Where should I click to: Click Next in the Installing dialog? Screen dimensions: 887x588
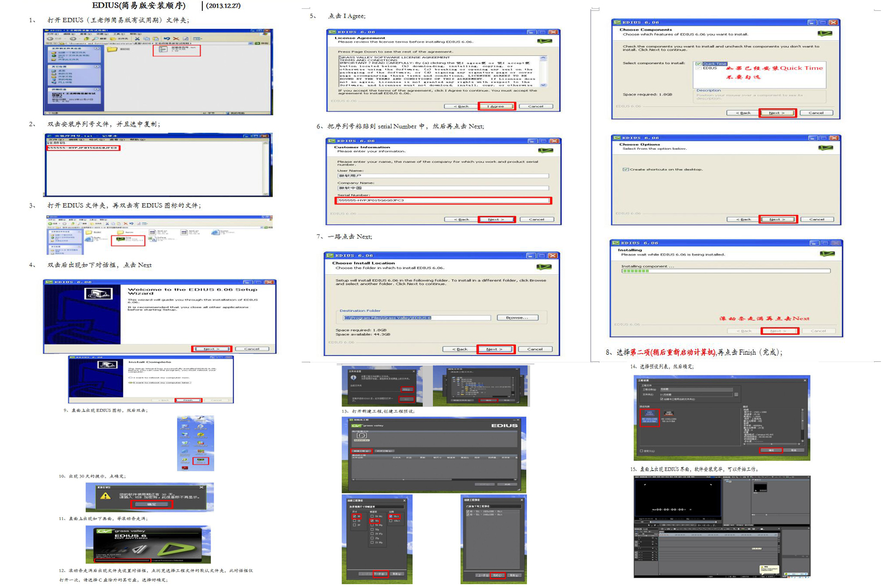click(779, 331)
